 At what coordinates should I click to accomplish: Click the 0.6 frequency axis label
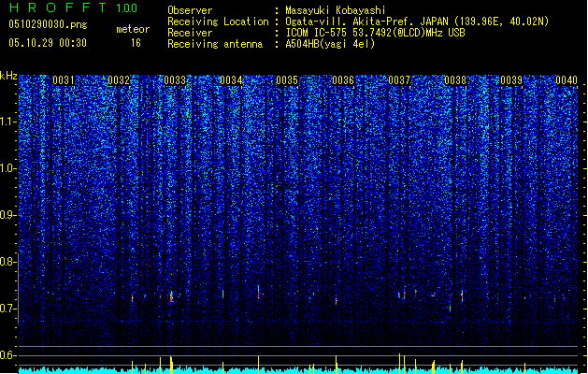point(8,355)
